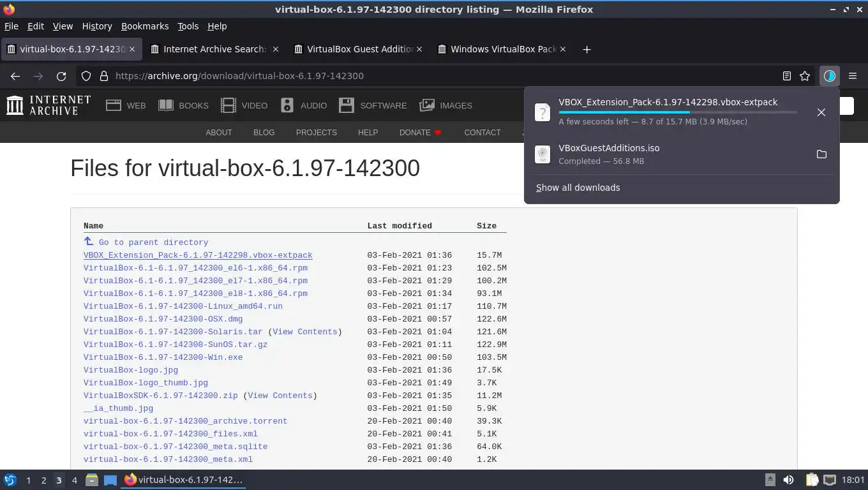
Task: Open the WEB section icon
Action: [x=114, y=105]
